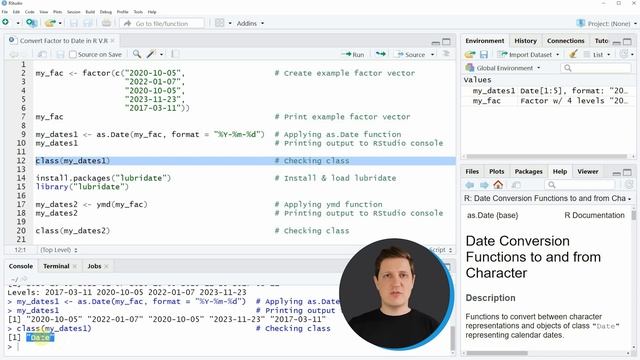Screen dimensions: 640x360
Task: Expand the recent files dropdown arrow
Action: coord(60,23)
